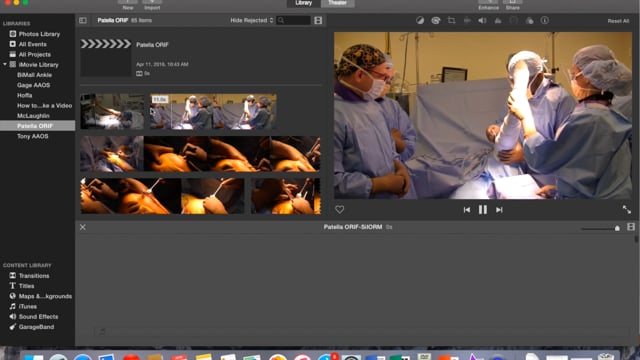This screenshot has width=640, height=360.
Task: Select the Crop tool
Action: (451, 20)
